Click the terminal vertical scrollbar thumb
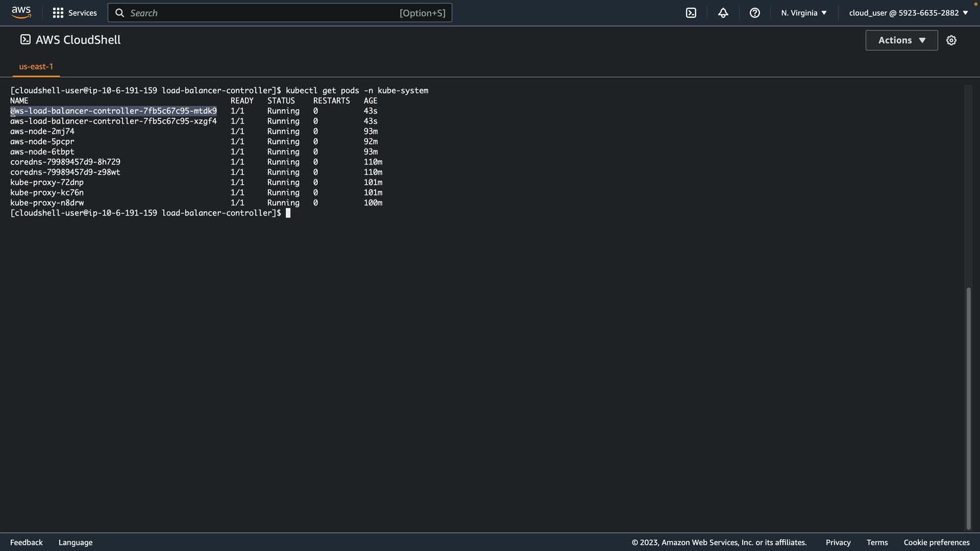Screen dimensions: 980x551 click(968, 408)
